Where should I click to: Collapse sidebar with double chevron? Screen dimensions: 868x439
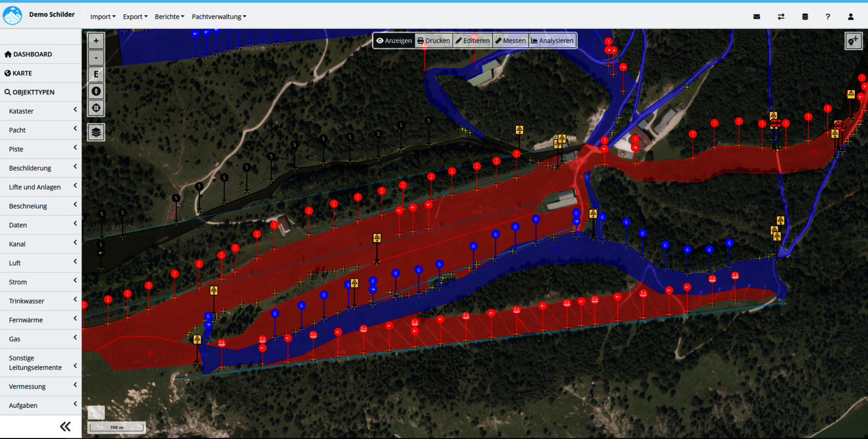point(65,427)
